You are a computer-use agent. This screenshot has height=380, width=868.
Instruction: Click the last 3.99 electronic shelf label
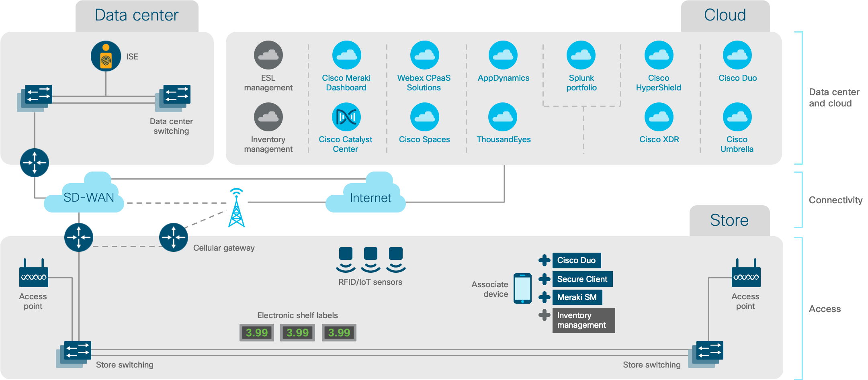point(339,333)
